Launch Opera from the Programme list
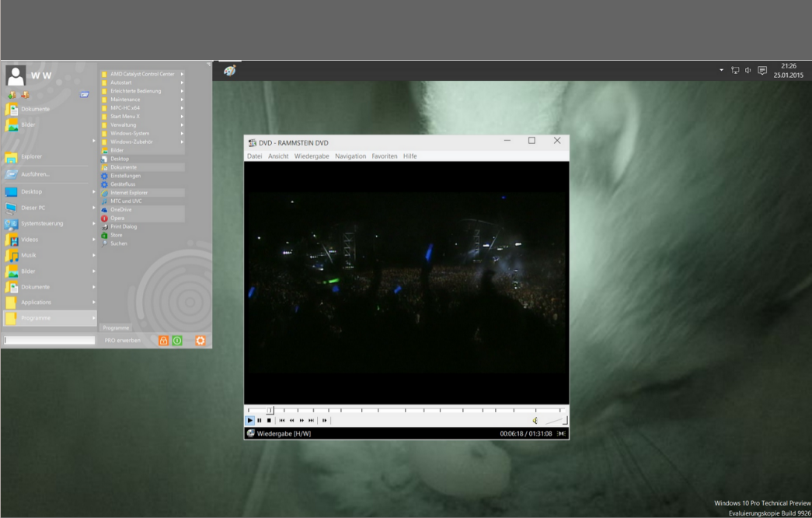The width and height of the screenshot is (812, 518). 142,219
